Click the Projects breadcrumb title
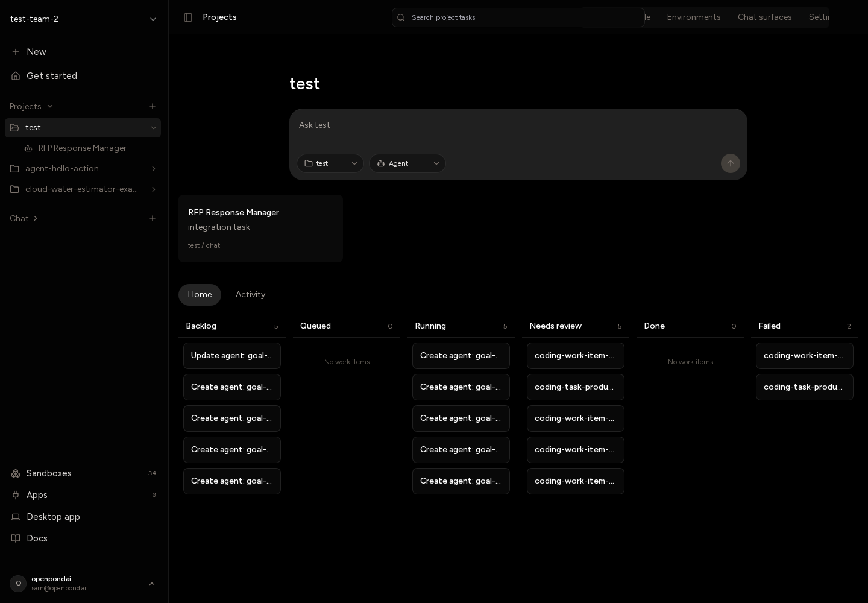The height and width of the screenshot is (603, 868). 219,17
